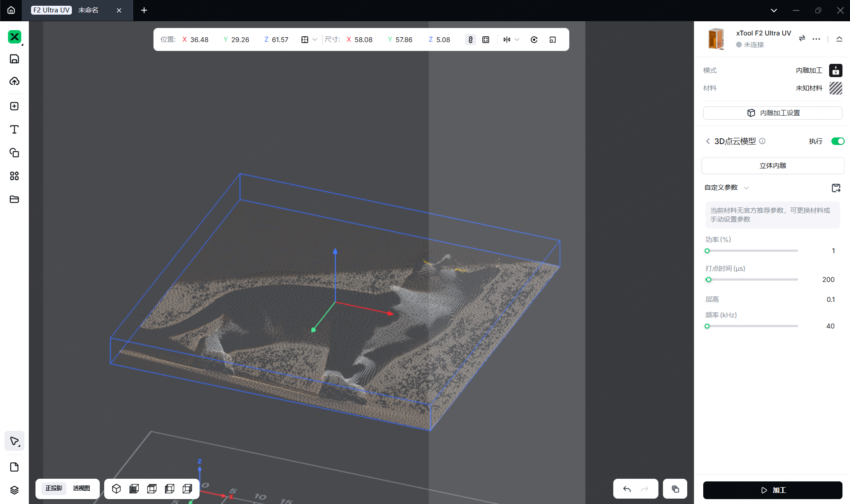Click the undo arrow button

(627, 489)
